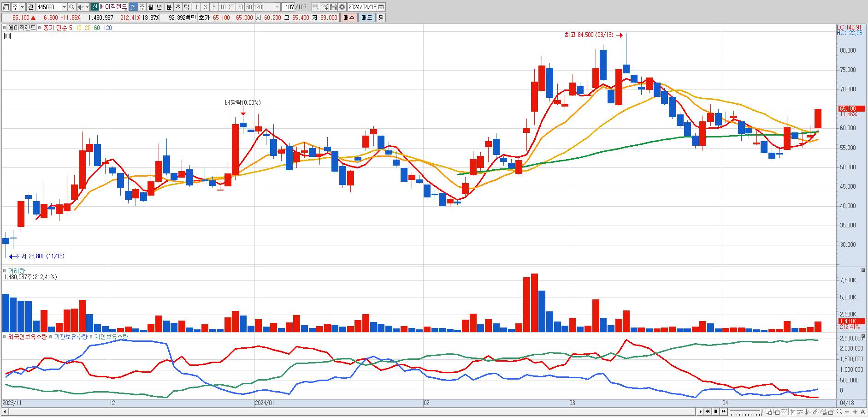Screen dimensions: 868x417
Task: Select the 5 interval button
Action: [214, 7]
